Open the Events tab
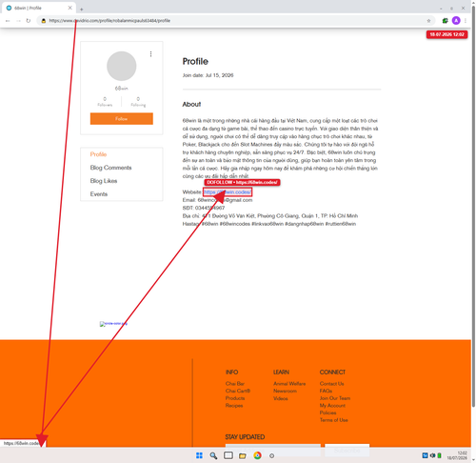476x463 pixels. pos(99,194)
